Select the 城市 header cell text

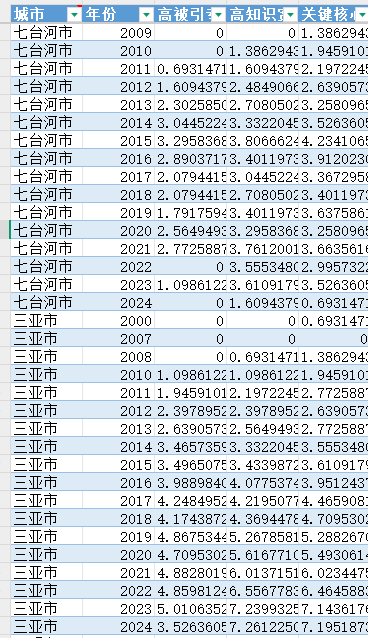pos(29,15)
